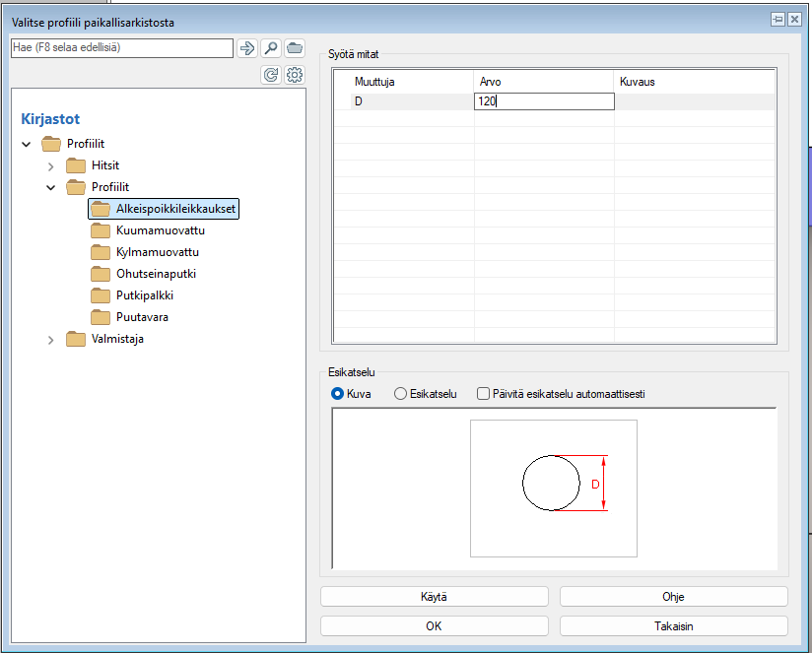Image resolution: width=812 pixels, height=653 pixels.
Task: Click the open folder icon in search bar
Action: pyautogui.click(x=294, y=48)
